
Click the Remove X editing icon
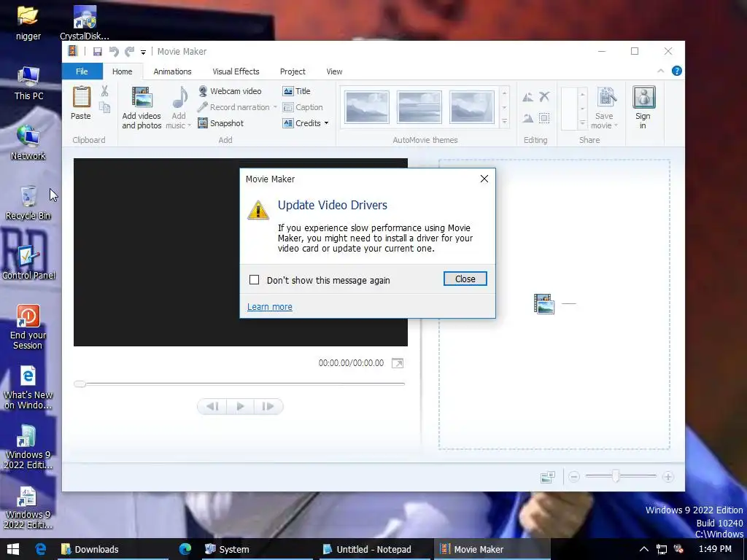tap(544, 97)
